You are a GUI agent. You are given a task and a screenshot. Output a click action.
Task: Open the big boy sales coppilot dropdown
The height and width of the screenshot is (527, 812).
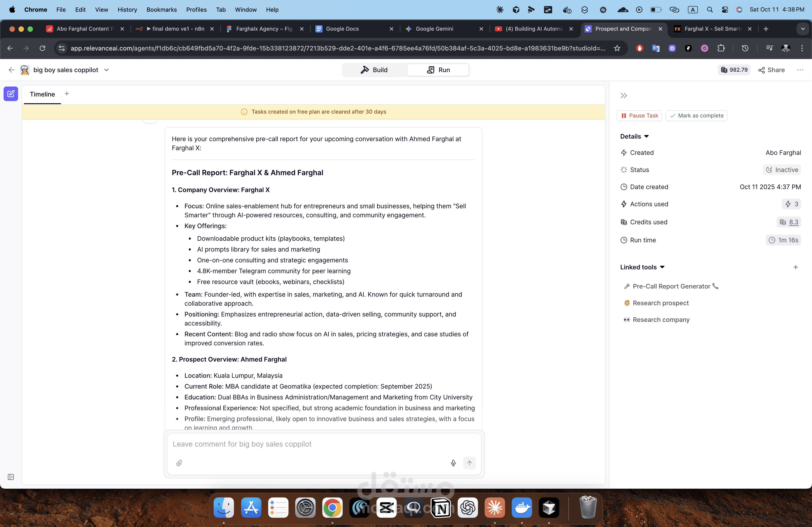coord(106,70)
